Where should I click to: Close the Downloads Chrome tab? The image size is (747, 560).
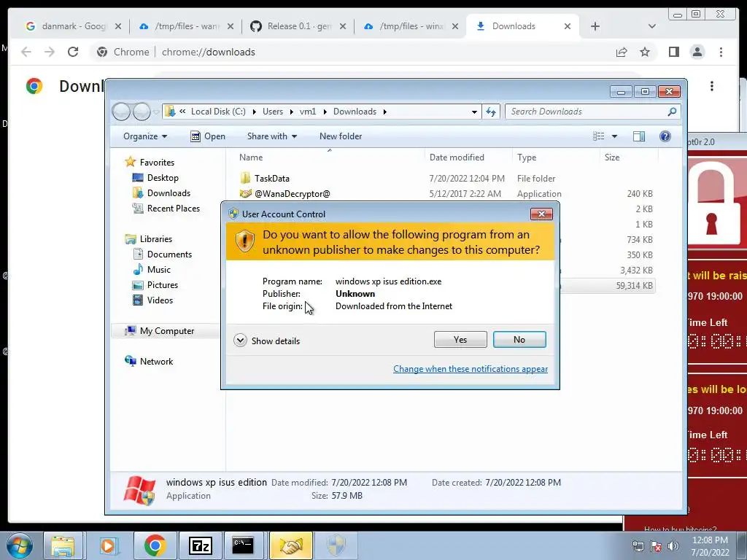tap(567, 26)
